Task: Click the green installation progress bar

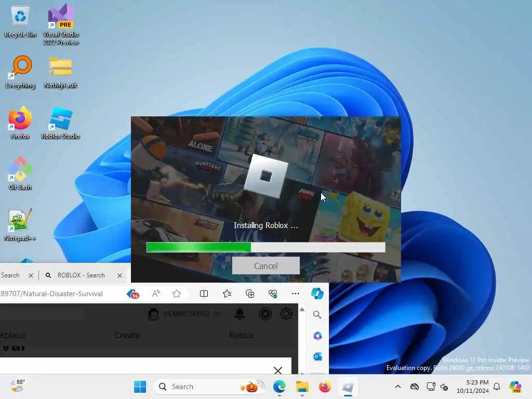Action: point(265,247)
